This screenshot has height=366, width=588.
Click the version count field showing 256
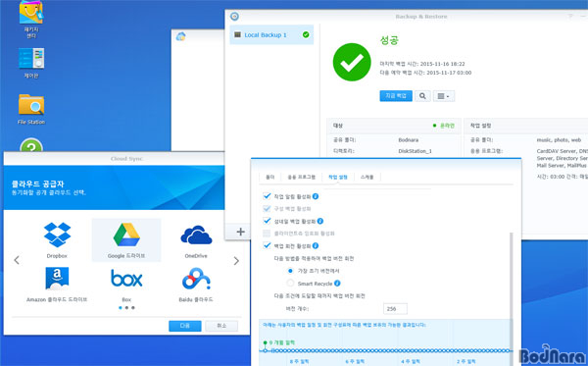point(395,308)
